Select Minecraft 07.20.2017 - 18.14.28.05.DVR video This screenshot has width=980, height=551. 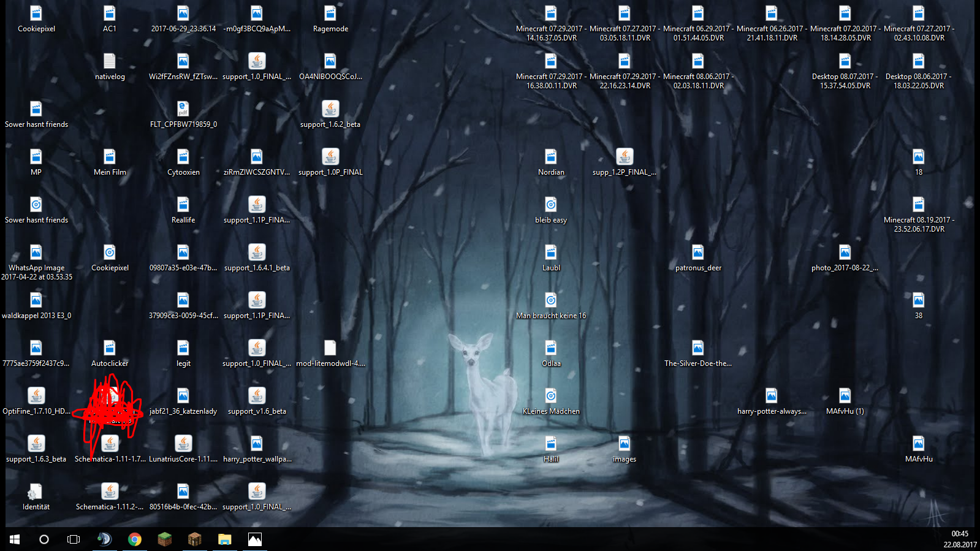(845, 13)
